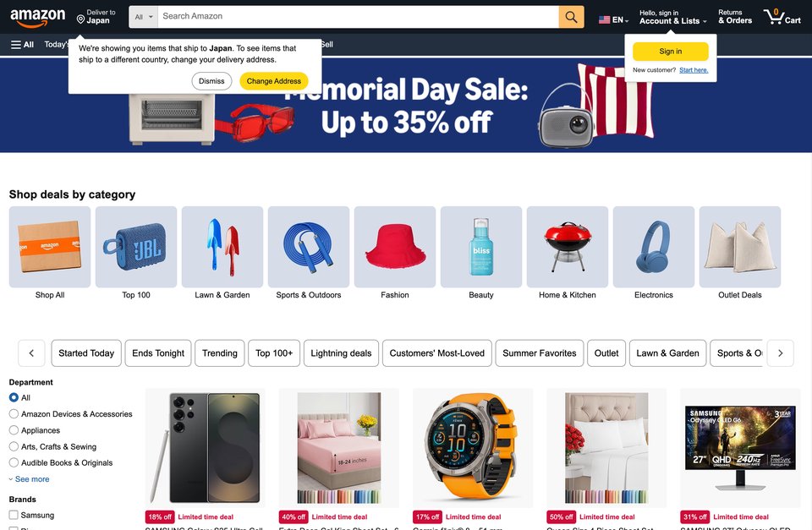Select the Top 100 JBL speaker category
Image resolution: width=812 pixels, height=530 pixels.
136,247
